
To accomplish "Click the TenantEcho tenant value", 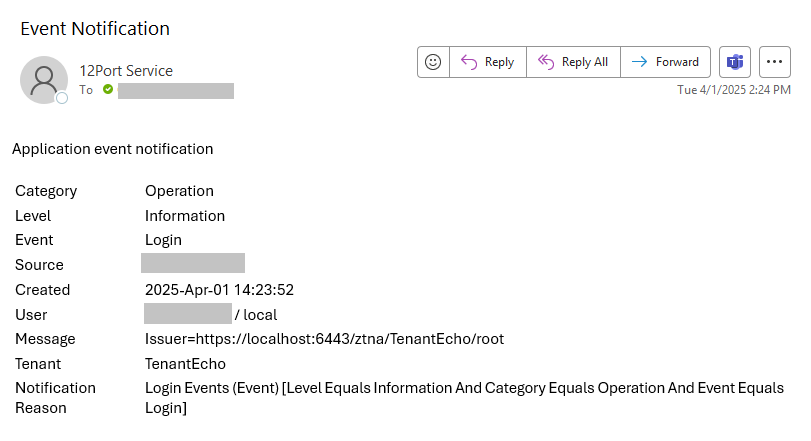I will (185, 364).
